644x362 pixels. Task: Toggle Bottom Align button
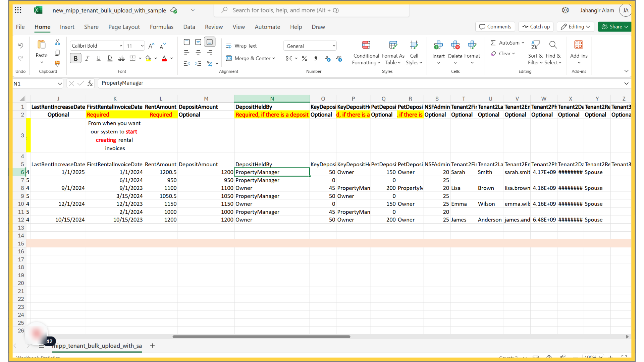210,42
